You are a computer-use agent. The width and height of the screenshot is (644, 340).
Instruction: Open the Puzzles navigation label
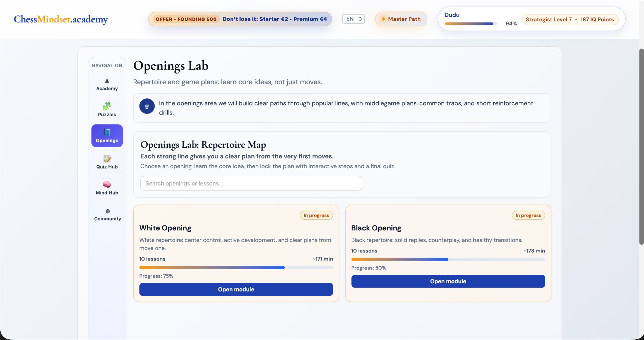click(107, 115)
